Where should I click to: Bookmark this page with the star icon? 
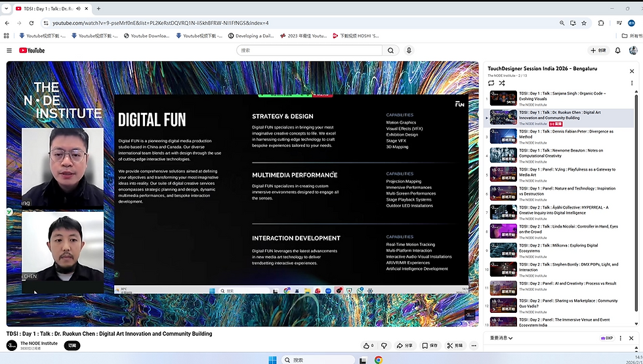coord(584,23)
